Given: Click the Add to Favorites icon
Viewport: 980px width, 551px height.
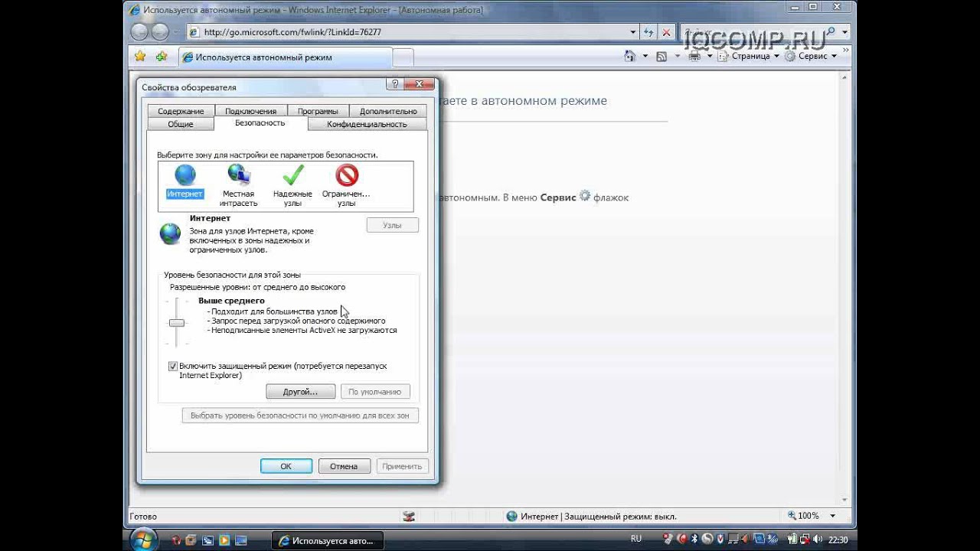Looking at the screenshot, I should pyautogui.click(x=162, y=57).
